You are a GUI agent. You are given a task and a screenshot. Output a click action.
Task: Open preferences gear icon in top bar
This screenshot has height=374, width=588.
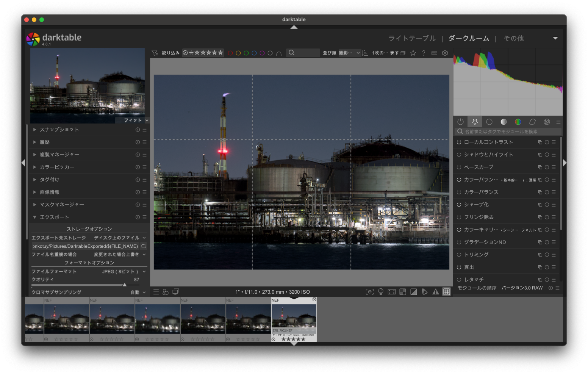445,53
